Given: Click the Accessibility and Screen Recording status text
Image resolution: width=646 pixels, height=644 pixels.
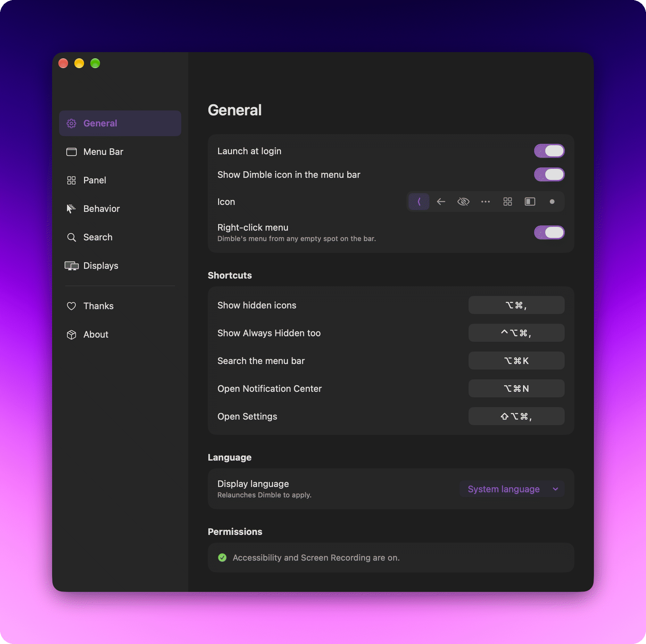Looking at the screenshot, I should click(x=316, y=558).
